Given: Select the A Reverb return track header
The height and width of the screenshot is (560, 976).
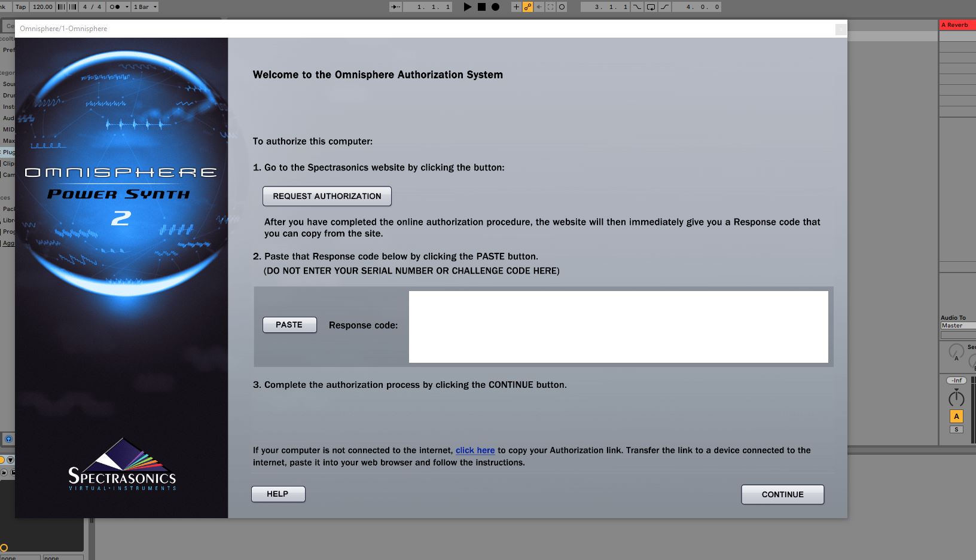Looking at the screenshot, I should pos(957,25).
